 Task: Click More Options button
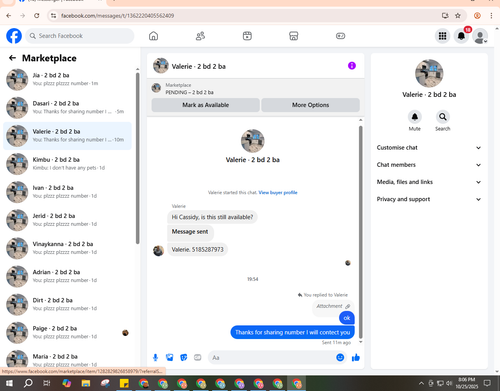310,105
